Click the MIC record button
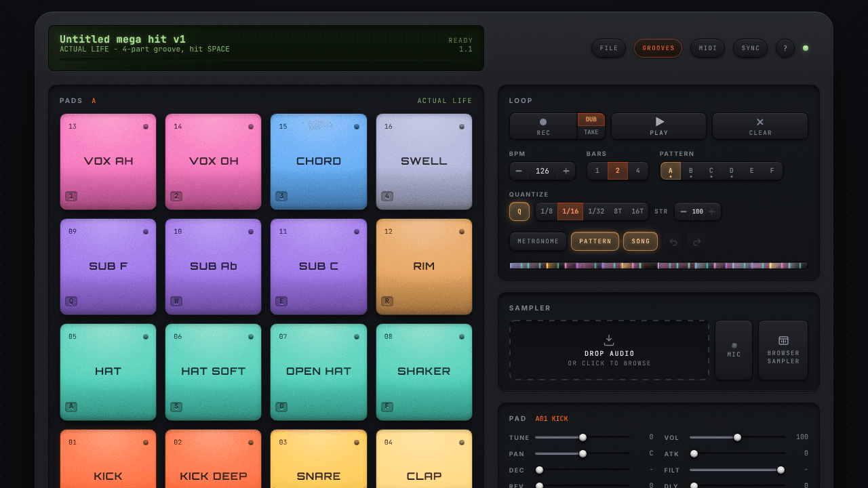 [734, 350]
